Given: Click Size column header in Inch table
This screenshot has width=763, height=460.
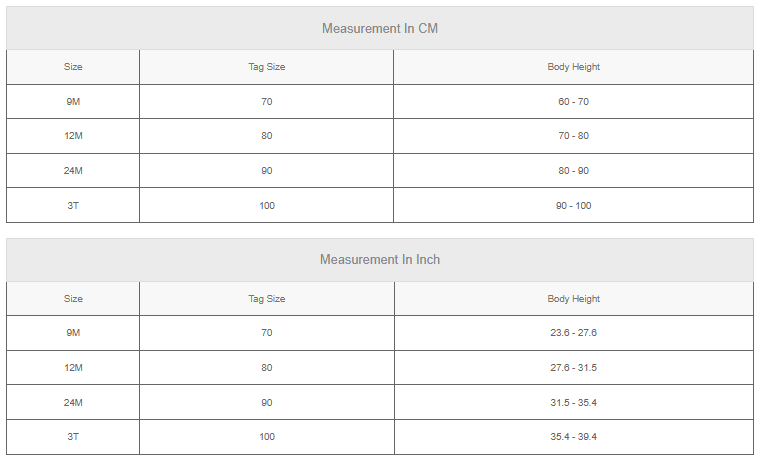Looking at the screenshot, I should point(73,298).
